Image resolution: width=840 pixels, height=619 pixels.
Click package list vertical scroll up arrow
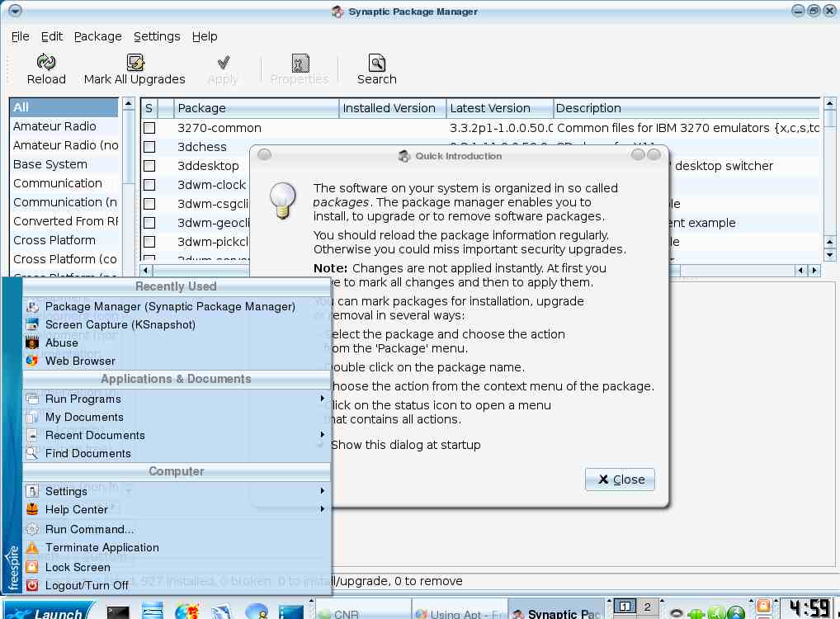pos(829,103)
